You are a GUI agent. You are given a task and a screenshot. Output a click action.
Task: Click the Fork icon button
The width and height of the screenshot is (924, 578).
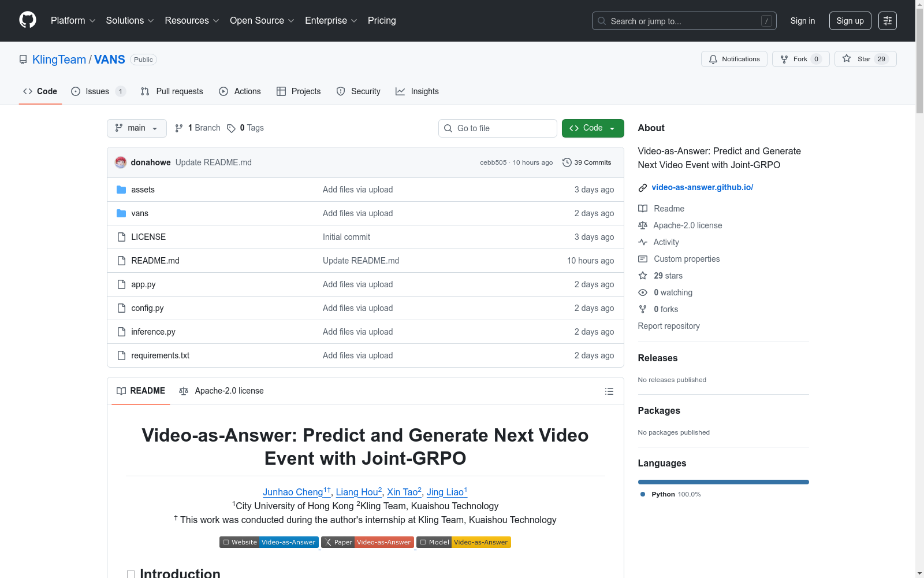784,59
